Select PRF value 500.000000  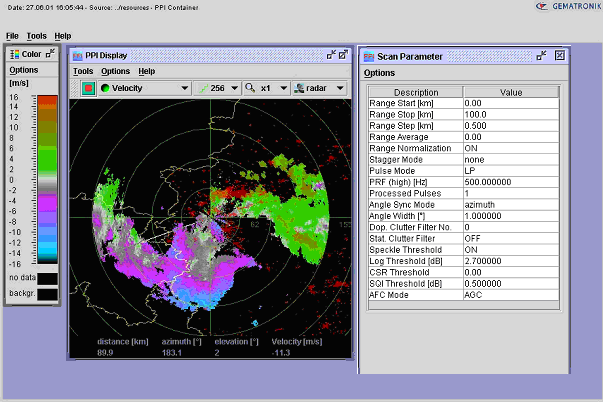point(511,182)
